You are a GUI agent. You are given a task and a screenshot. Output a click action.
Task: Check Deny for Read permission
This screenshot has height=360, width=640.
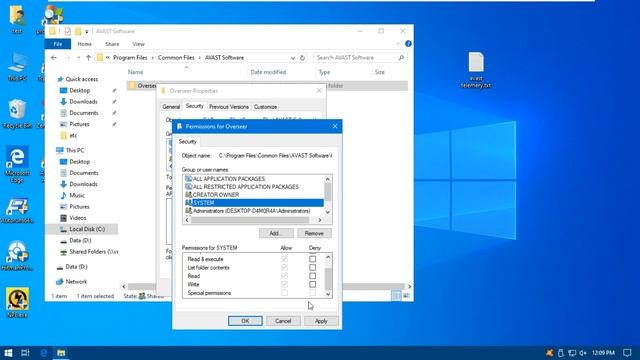click(x=312, y=276)
